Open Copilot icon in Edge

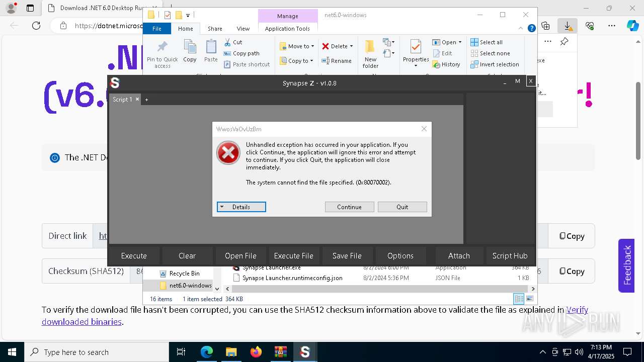(632, 25)
